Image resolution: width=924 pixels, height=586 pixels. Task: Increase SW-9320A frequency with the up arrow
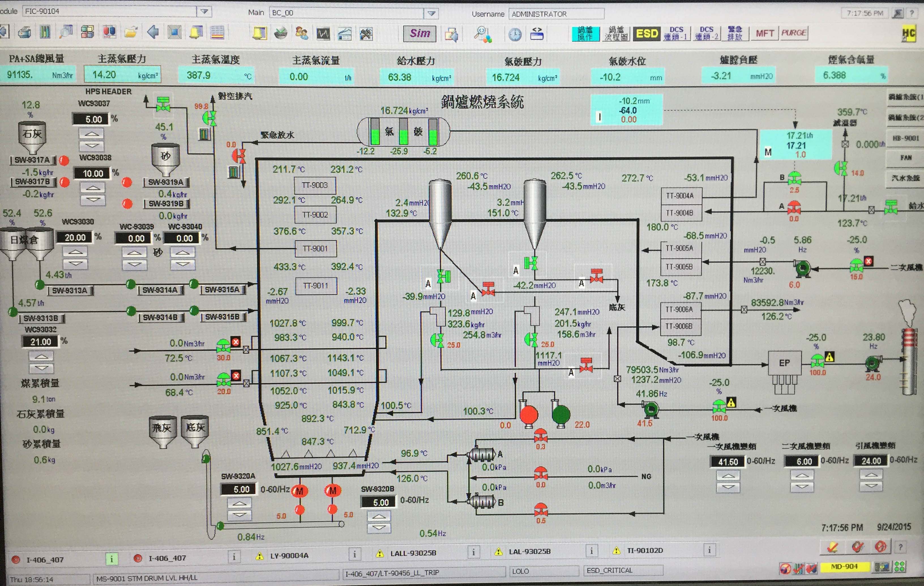[239, 503]
